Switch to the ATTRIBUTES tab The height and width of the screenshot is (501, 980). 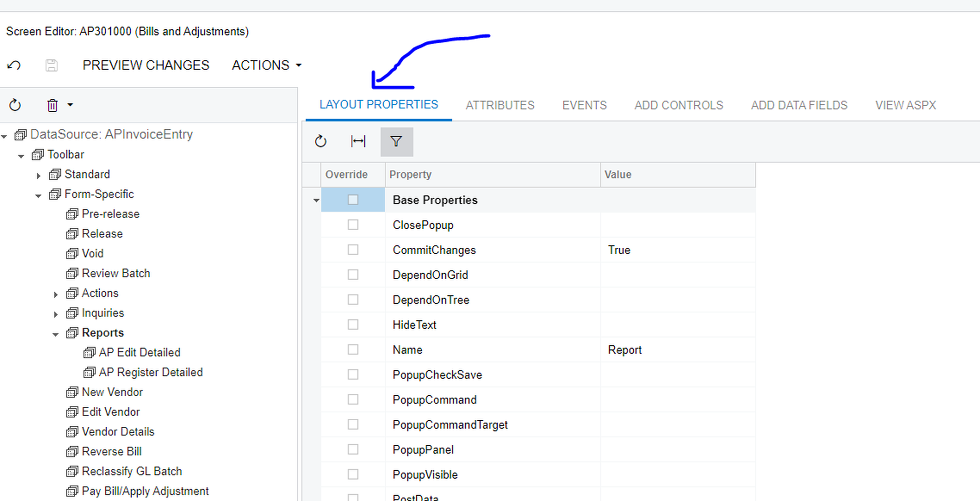pyautogui.click(x=500, y=105)
